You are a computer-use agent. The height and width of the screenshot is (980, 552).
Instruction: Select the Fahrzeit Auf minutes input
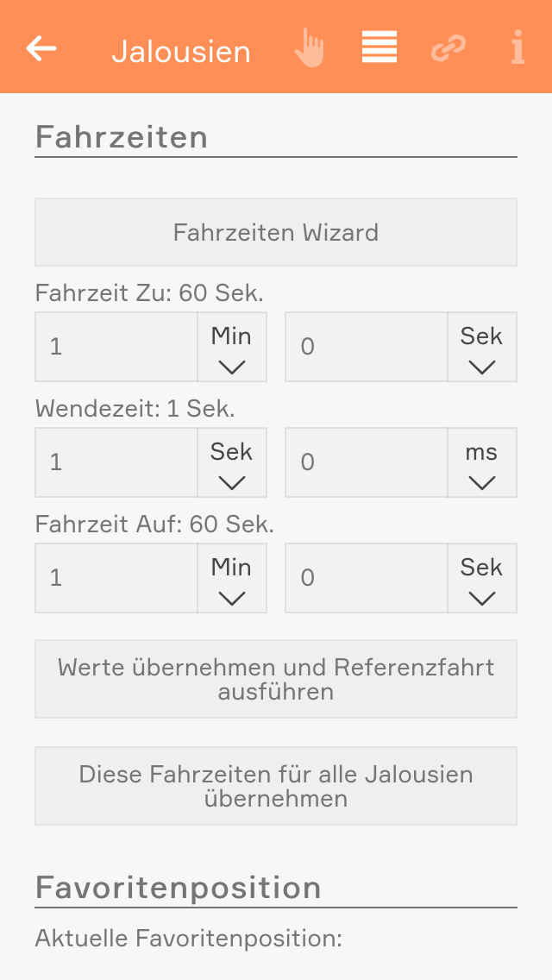click(x=116, y=579)
